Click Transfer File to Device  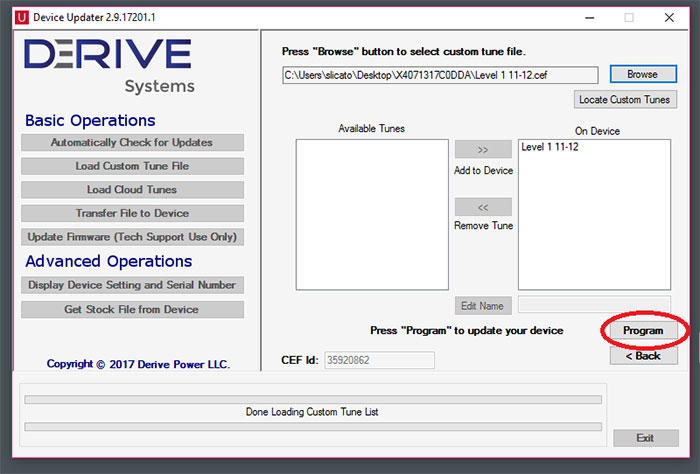(x=132, y=213)
